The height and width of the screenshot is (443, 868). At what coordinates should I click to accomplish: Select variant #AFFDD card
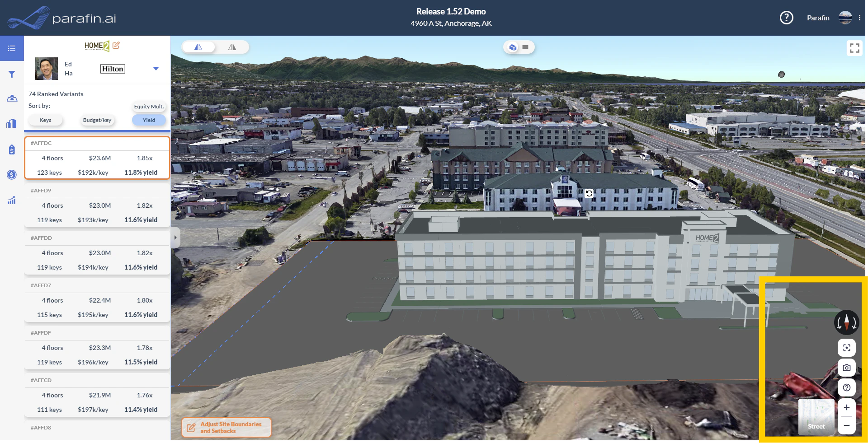97,253
